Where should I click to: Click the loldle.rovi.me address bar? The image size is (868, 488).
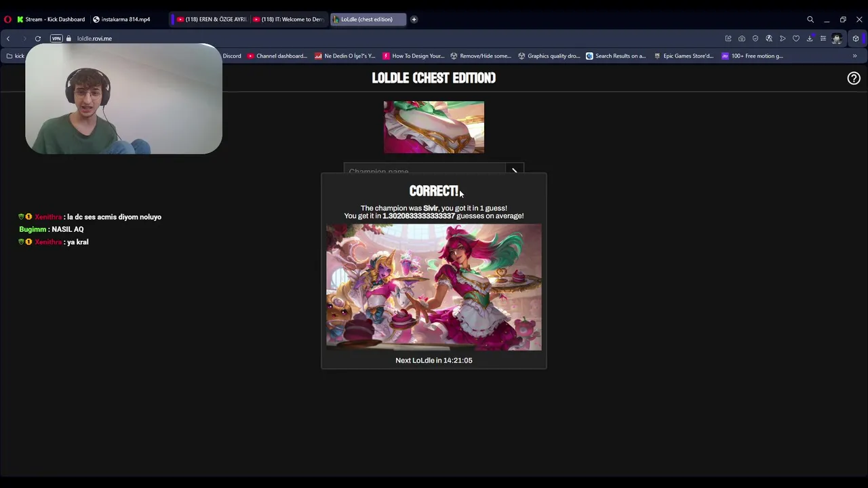[x=94, y=39]
